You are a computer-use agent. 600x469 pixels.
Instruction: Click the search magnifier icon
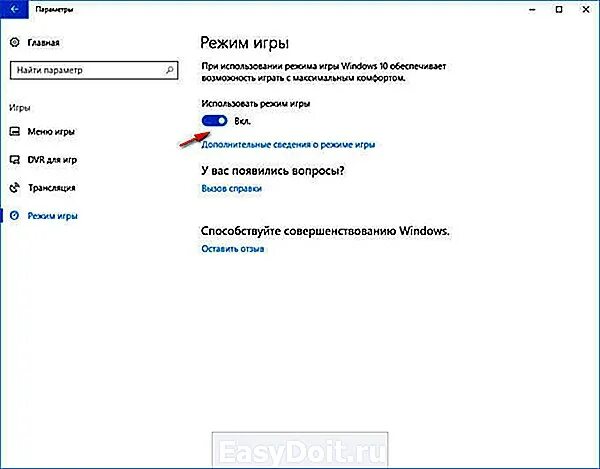(170, 70)
